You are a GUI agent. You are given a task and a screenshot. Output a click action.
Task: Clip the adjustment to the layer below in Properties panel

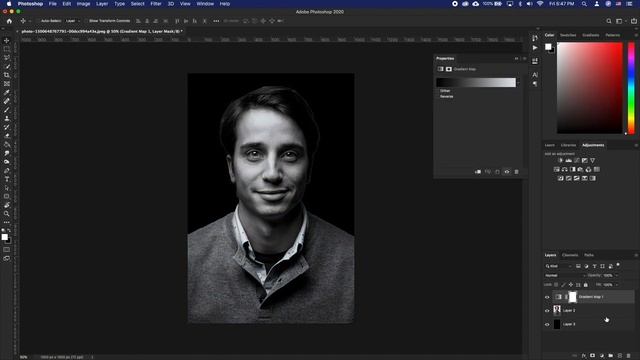(478, 172)
